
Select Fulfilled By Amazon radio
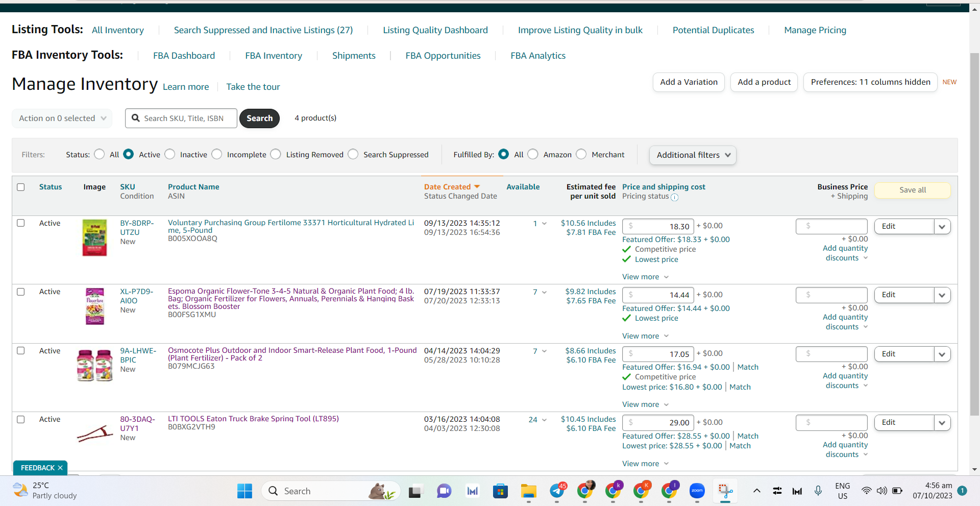533,154
